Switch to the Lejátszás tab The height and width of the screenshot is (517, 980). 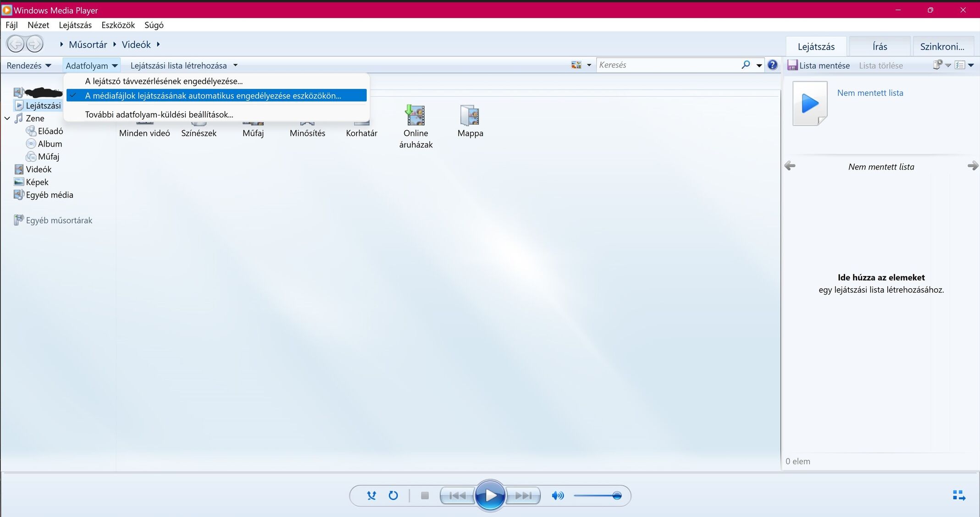click(x=816, y=46)
